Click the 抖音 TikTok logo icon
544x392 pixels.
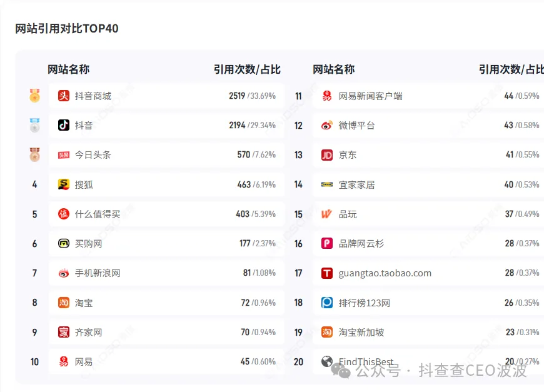click(x=64, y=125)
